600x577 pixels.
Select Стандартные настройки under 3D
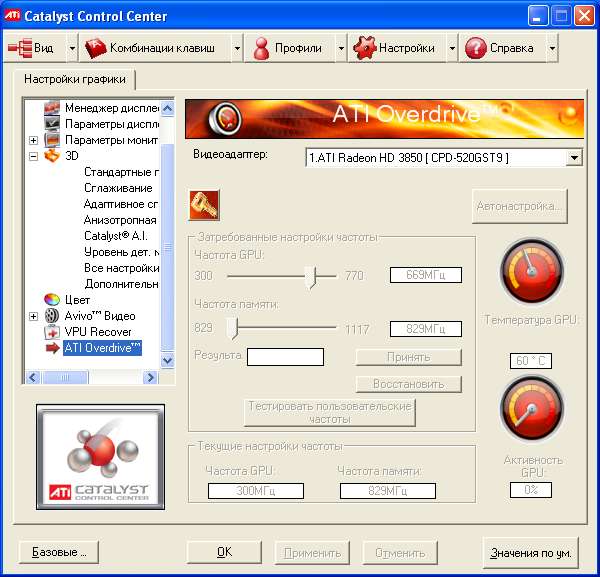tap(121, 172)
